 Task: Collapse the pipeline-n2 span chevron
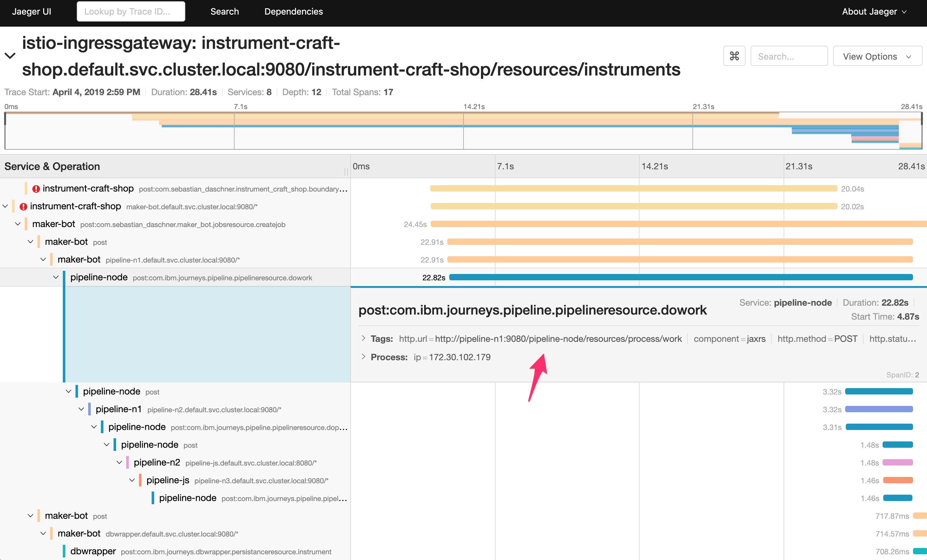(x=119, y=462)
